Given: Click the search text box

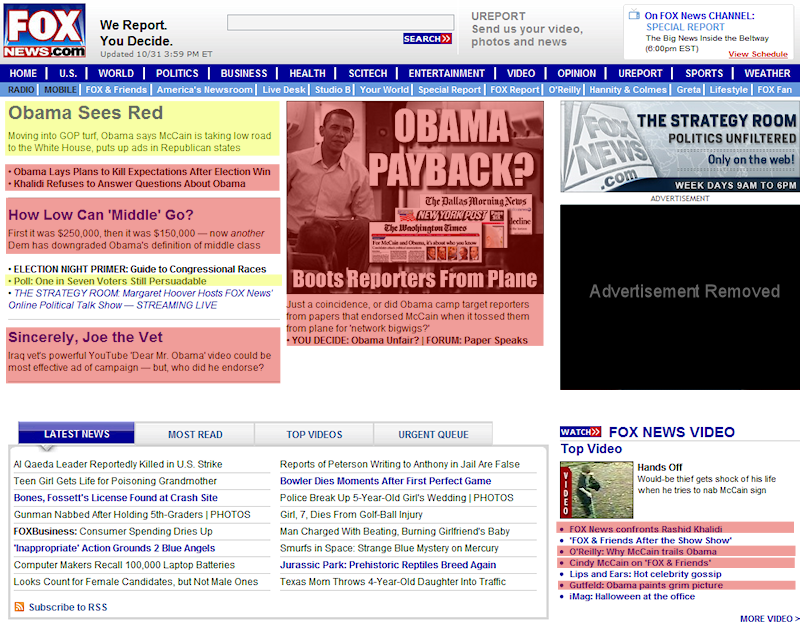Looking at the screenshot, I should tap(340, 22).
